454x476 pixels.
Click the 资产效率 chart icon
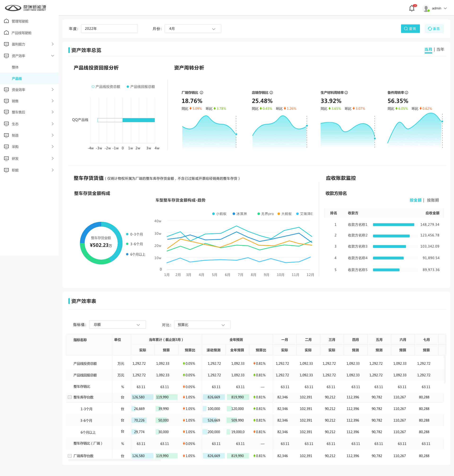click(x=7, y=56)
